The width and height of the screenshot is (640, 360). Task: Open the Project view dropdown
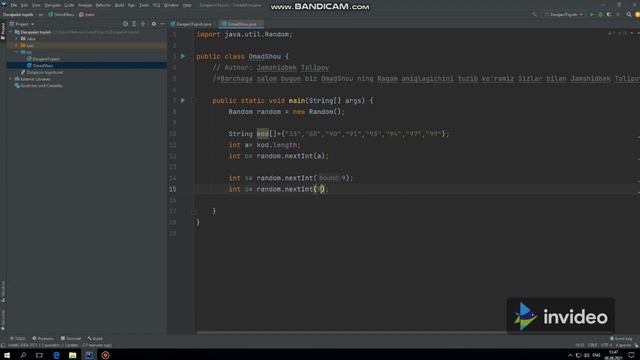tap(22, 24)
